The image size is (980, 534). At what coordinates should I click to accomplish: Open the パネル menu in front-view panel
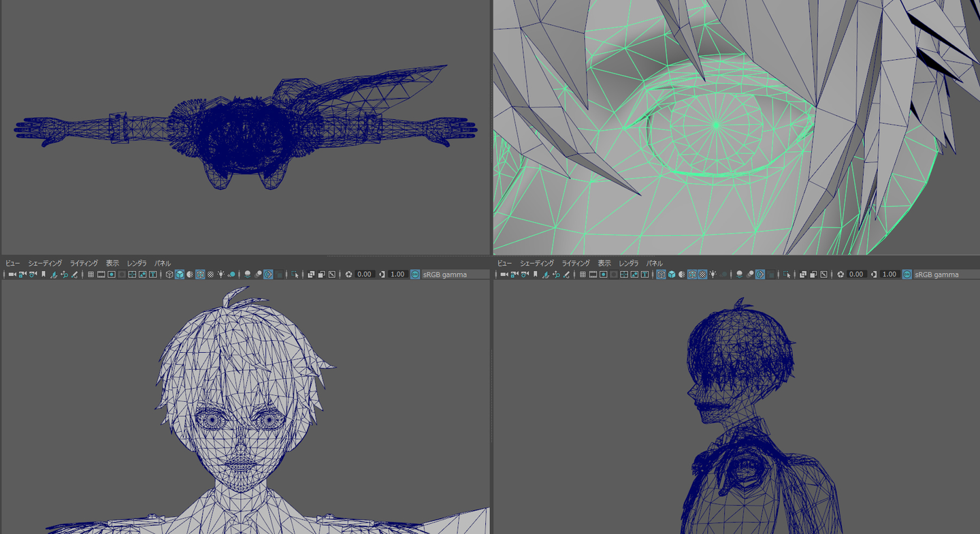(x=163, y=263)
